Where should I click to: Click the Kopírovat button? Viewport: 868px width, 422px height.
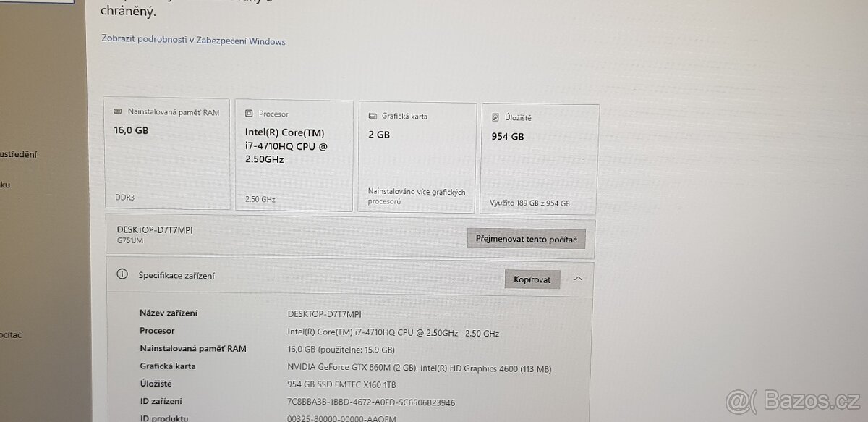point(532,279)
